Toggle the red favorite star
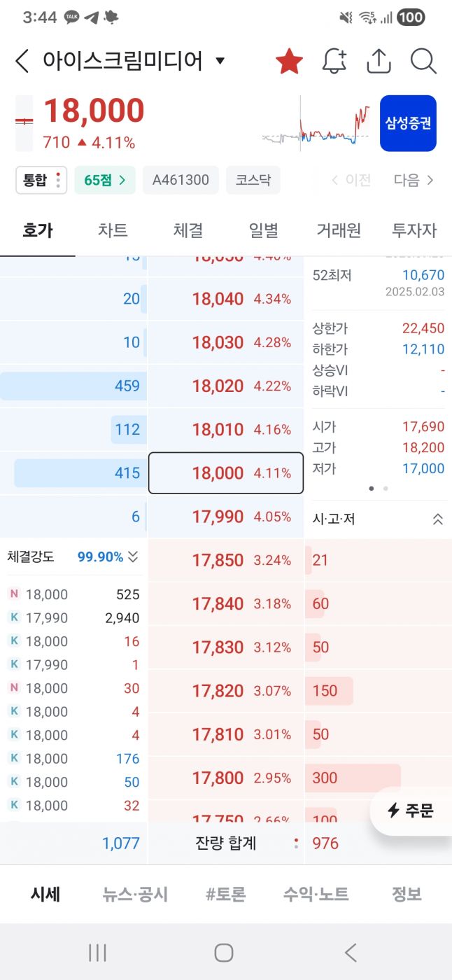This screenshot has width=452, height=980. click(289, 62)
